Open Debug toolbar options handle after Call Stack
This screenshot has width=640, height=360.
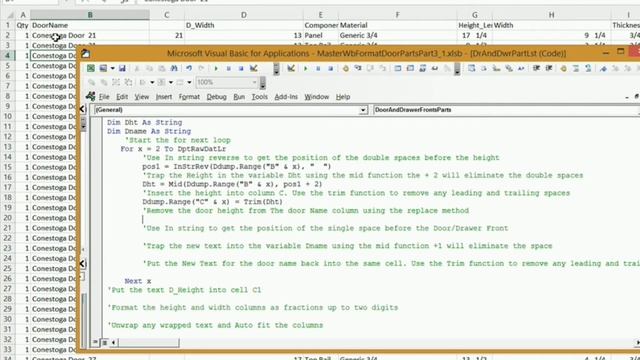click(457, 69)
